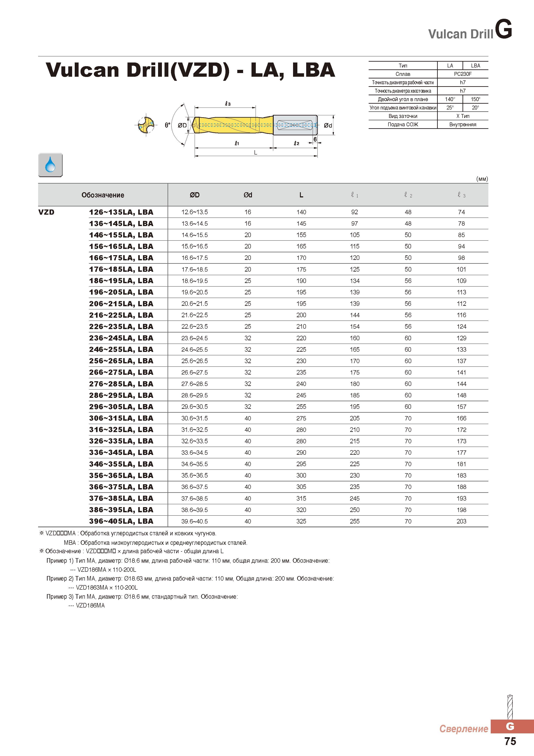534x756 pixels.
Task: Click designation '236~245LA, LBA'
Action: (x=121, y=338)
